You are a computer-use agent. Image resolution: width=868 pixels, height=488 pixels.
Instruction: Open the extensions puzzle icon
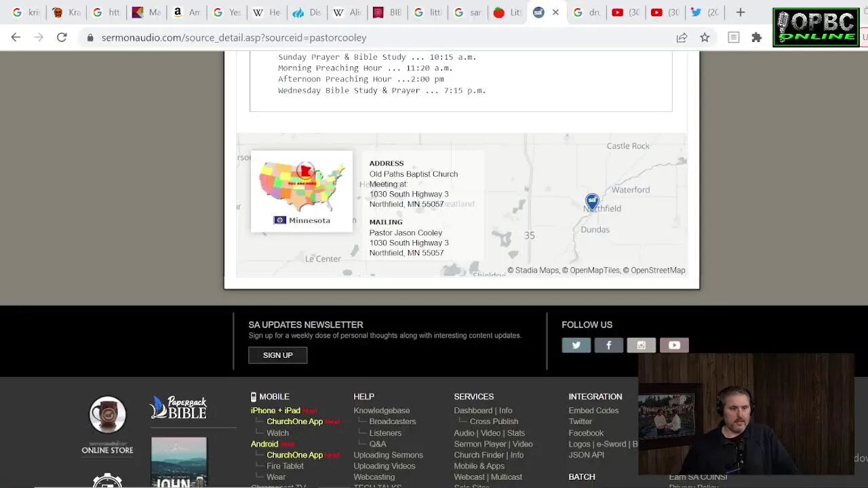point(756,37)
